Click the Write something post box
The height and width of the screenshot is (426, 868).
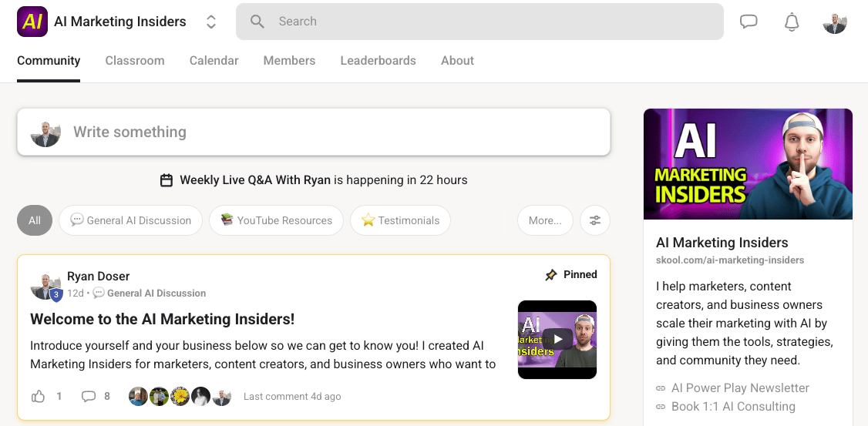coord(314,132)
